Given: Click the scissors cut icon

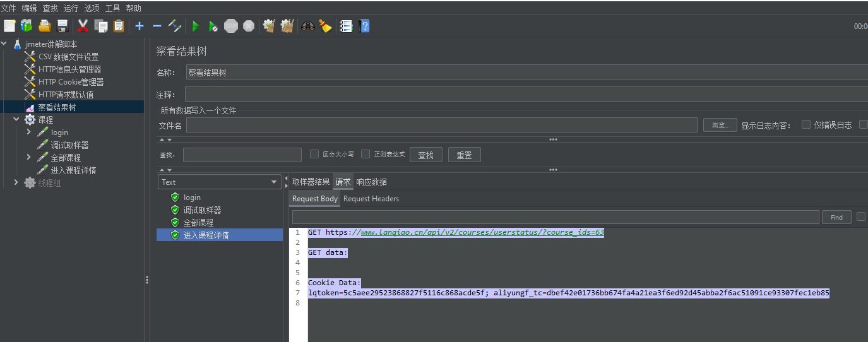Looking at the screenshot, I should [x=83, y=26].
